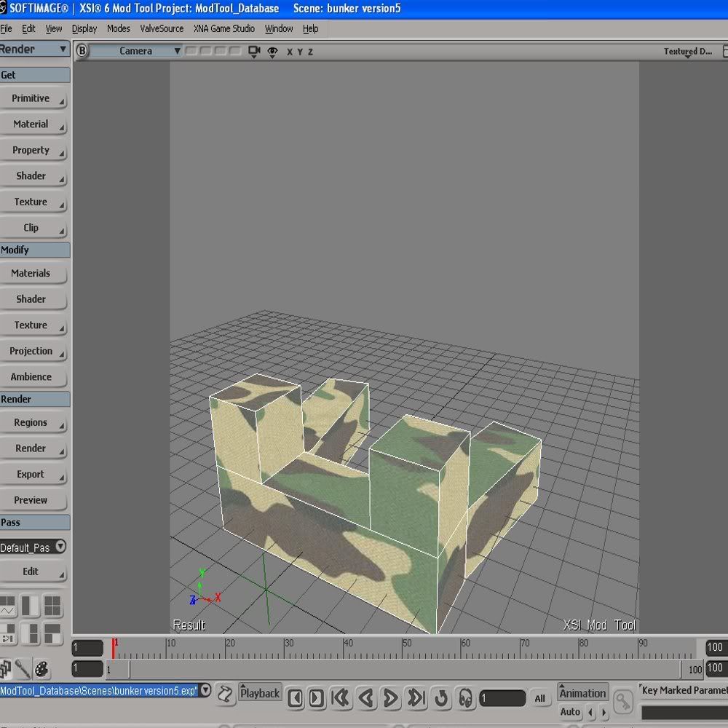Image resolution: width=728 pixels, height=728 pixels.
Task: Click the Preview button
Action: [33, 501]
